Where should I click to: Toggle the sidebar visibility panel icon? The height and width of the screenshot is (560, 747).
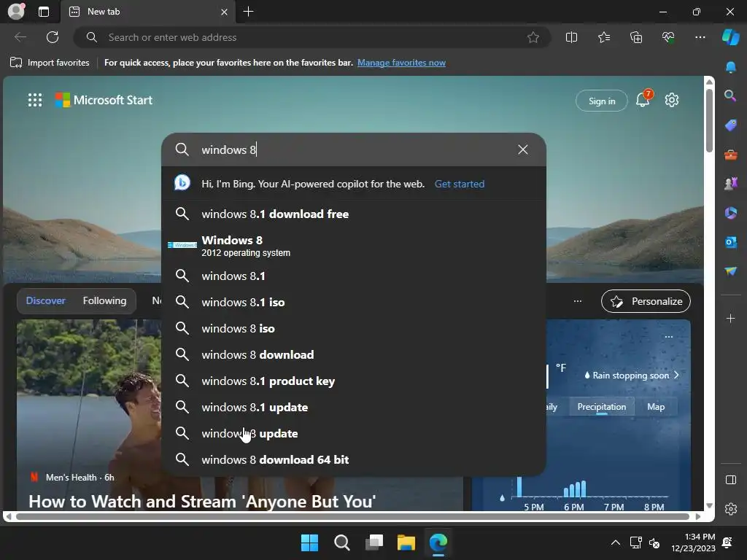click(x=731, y=480)
